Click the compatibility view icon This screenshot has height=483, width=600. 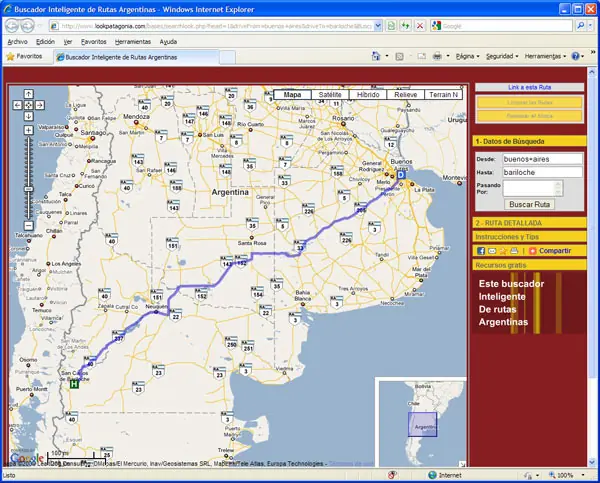coord(391,26)
